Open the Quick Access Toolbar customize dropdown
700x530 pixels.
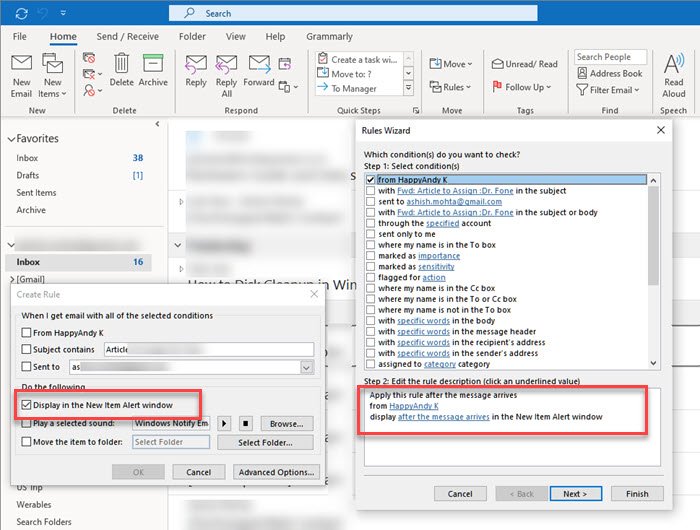pyautogui.click(x=63, y=13)
